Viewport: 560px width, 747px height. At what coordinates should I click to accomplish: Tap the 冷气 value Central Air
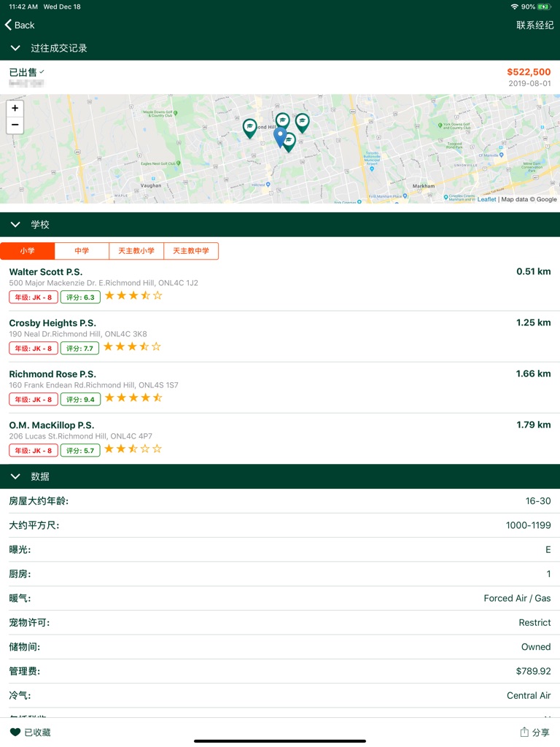pyautogui.click(x=529, y=695)
